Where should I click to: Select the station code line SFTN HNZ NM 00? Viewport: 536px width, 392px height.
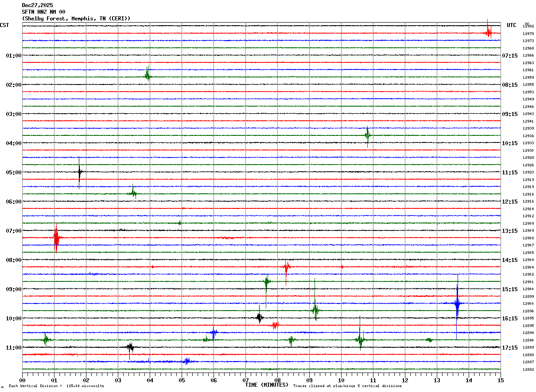click(x=43, y=12)
